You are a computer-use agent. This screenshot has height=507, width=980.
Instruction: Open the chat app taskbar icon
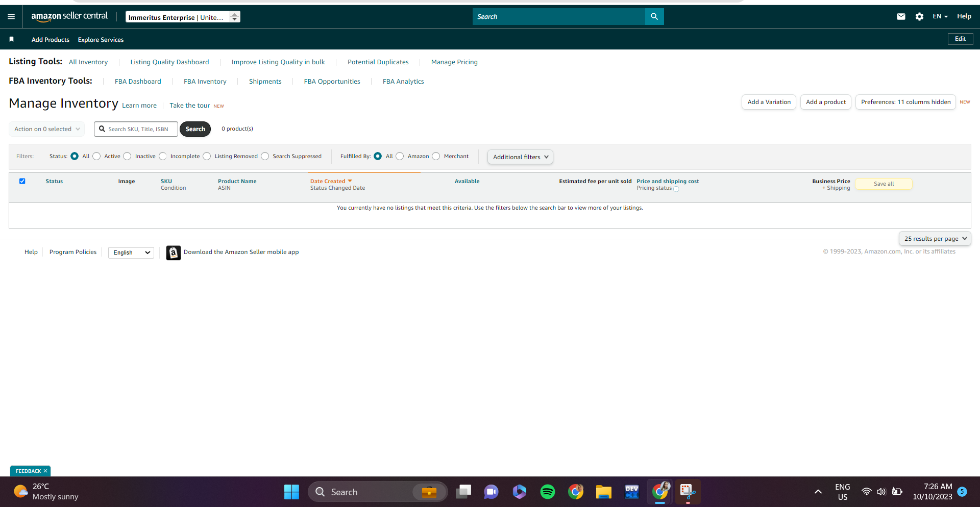[x=491, y=492]
